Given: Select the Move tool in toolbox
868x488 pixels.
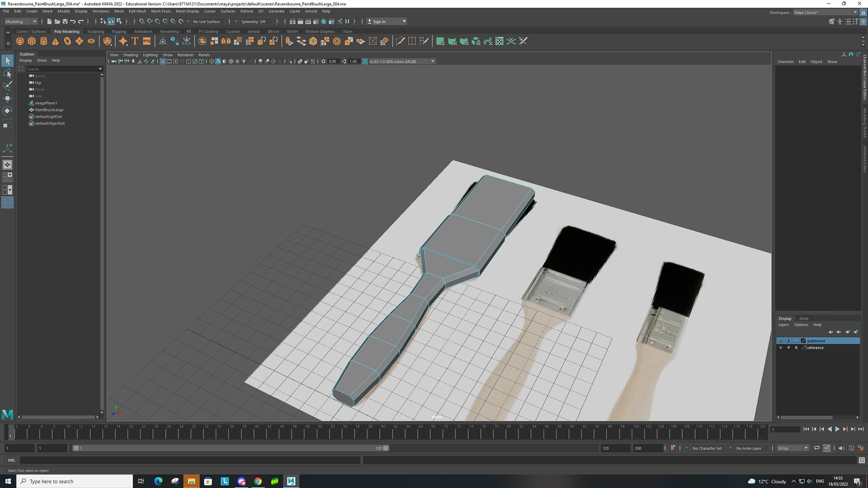Looking at the screenshot, I should tap(7, 98).
